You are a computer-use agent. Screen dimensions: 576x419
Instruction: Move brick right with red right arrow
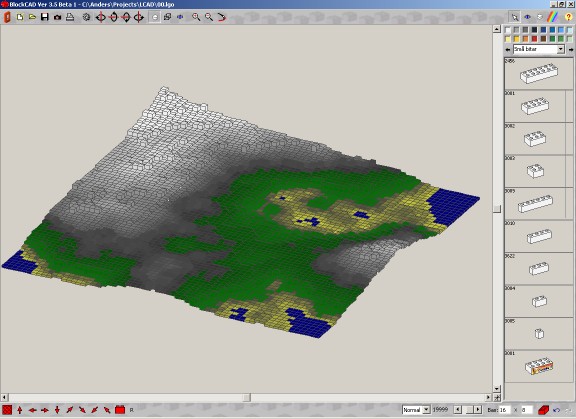tap(45, 410)
